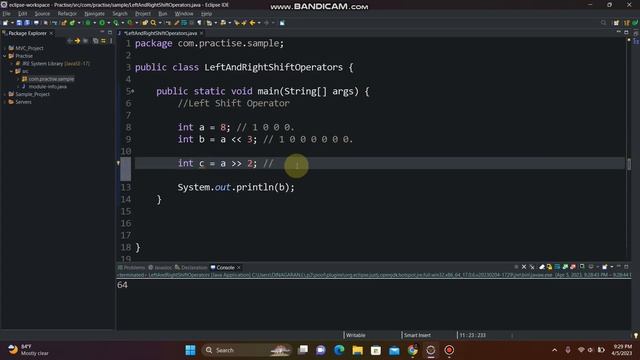Expand the MVC_Project tree node
Image resolution: width=640 pixels, height=360 pixels.
(5, 48)
